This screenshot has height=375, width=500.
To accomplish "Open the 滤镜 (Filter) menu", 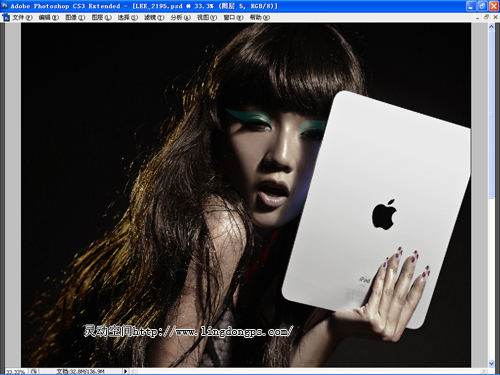I will [154, 17].
